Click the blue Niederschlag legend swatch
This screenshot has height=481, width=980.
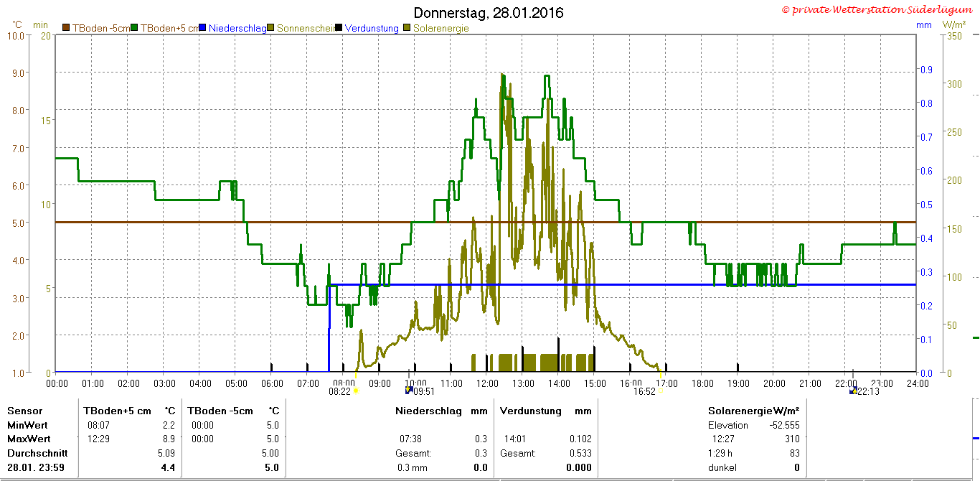coord(203,28)
